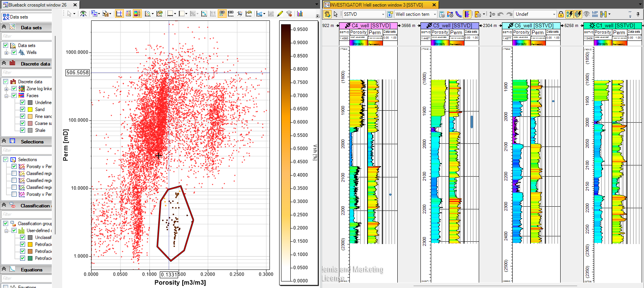Click the padlock lock icon in well section toolbar

pyautogui.click(x=561, y=14)
